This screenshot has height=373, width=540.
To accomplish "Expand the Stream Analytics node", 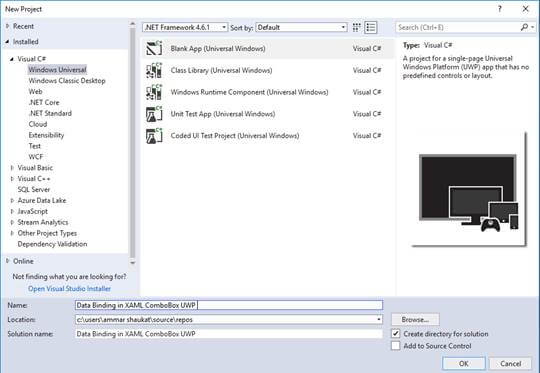I will pos(12,222).
